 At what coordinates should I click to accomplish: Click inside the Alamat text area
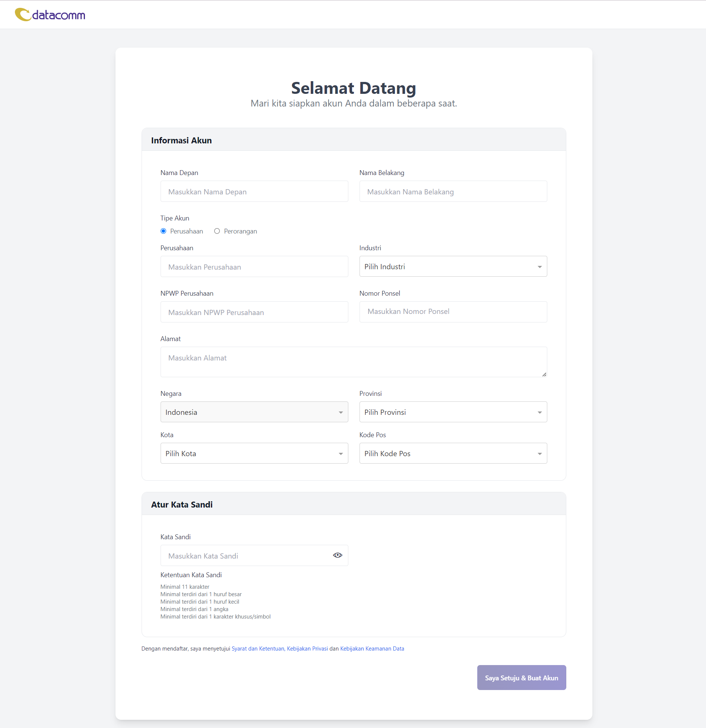(x=353, y=362)
